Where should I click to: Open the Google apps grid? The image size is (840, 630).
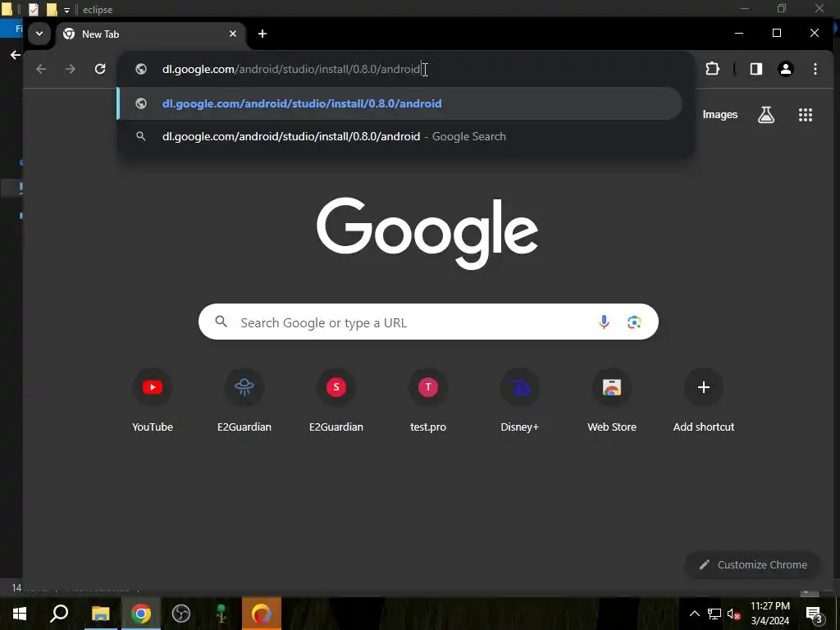tap(806, 115)
